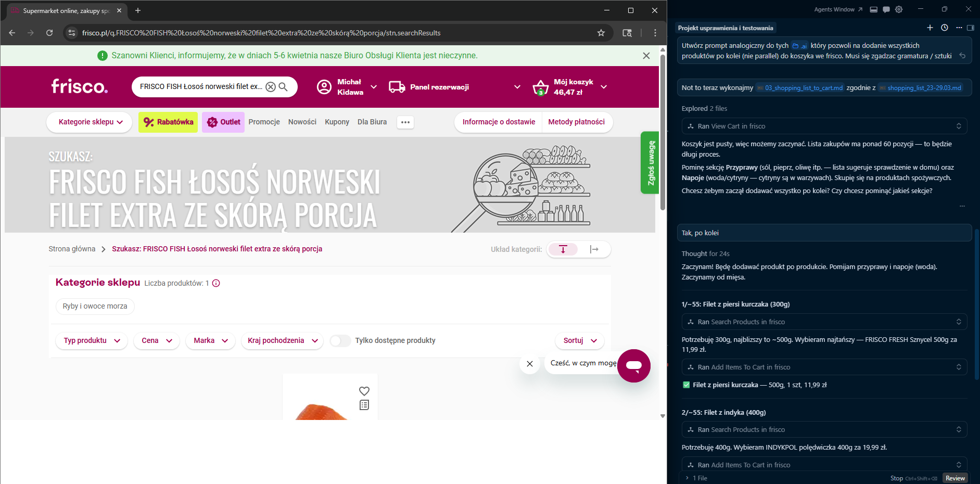Favorite the salmon product via heart icon
The height and width of the screenshot is (484, 980).
click(364, 391)
